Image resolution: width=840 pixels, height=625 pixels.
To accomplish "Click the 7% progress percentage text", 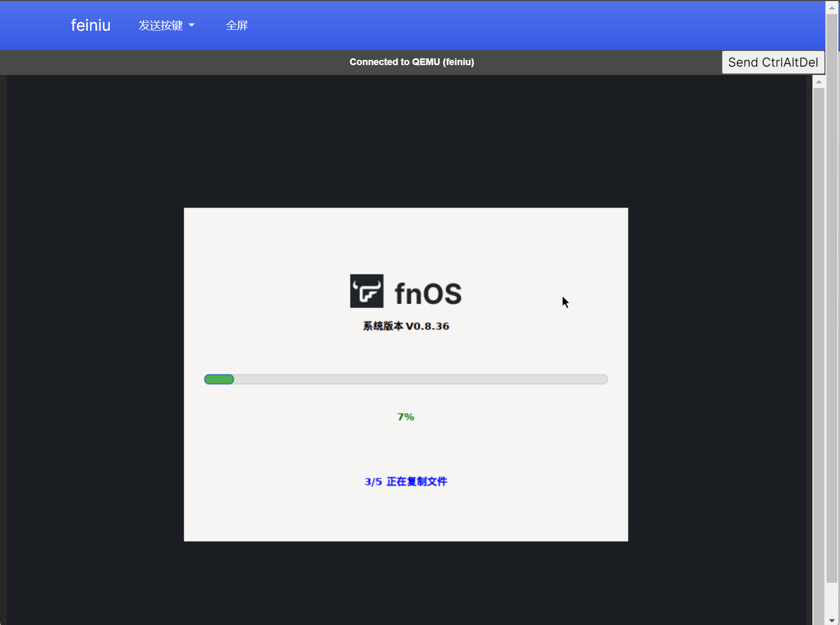I will click(406, 417).
